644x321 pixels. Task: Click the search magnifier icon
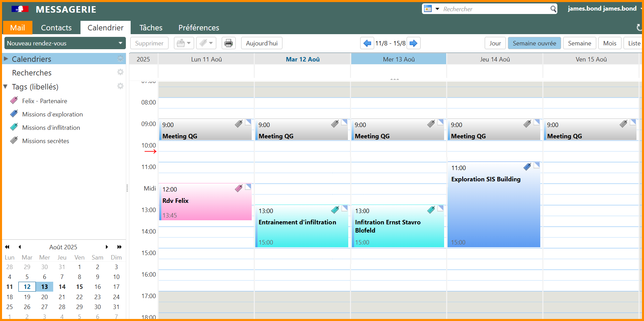tap(553, 9)
